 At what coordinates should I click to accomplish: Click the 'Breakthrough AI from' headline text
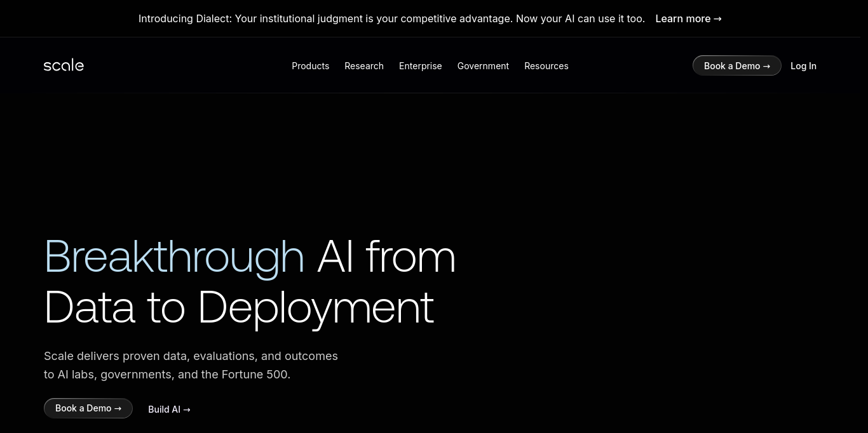[250, 256]
